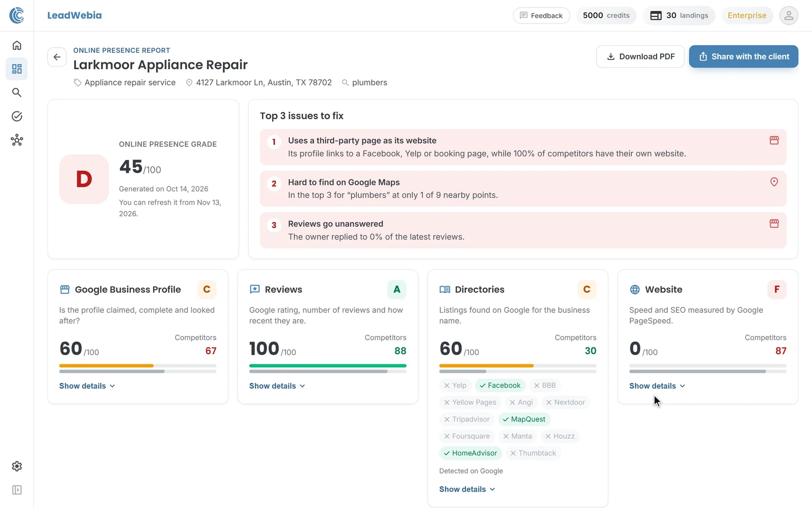Expand Show details under Google Business Profile
This screenshot has height=508, width=812.
coord(87,386)
